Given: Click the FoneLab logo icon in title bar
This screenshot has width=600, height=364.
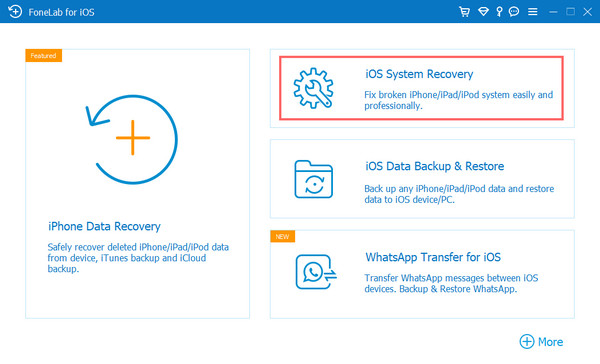Looking at the screenshot, I should click(x=15, y=11).
